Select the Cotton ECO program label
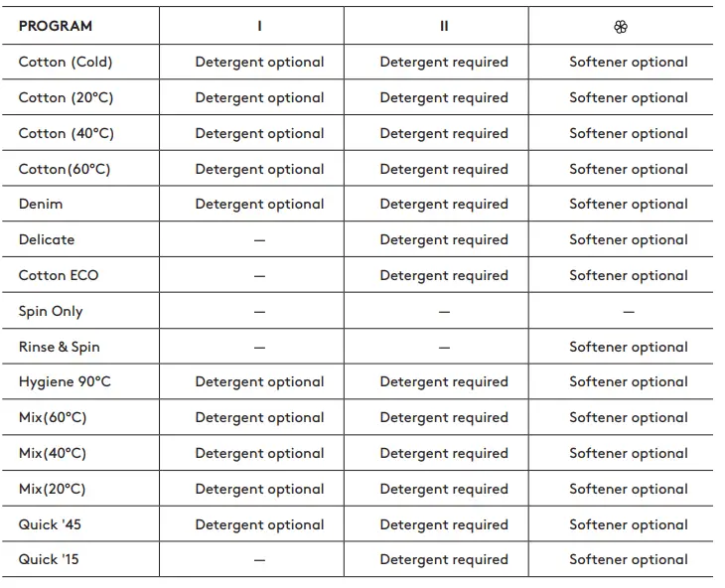Image resolution: width=725 pixels, height=588 pixels. tap(59, 275)
